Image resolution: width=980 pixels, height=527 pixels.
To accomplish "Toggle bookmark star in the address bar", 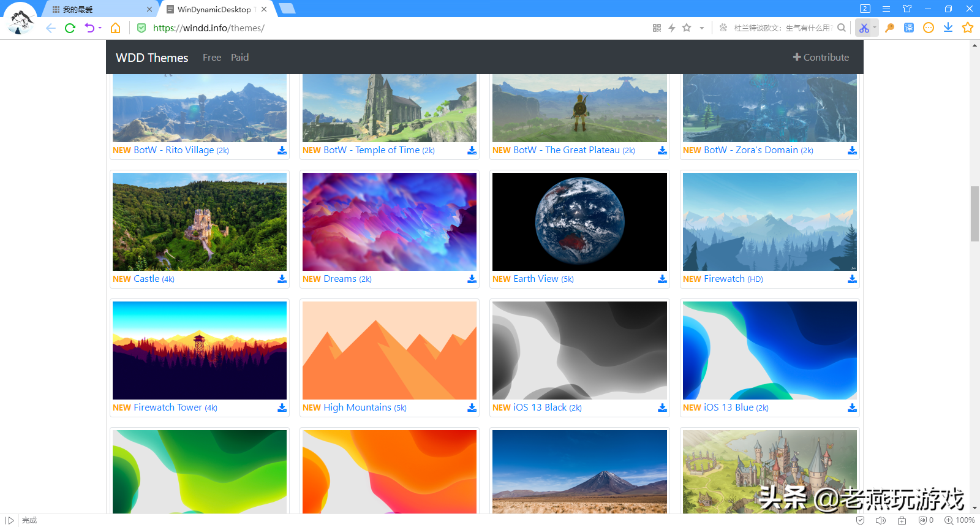I will (x=687, y=28).
